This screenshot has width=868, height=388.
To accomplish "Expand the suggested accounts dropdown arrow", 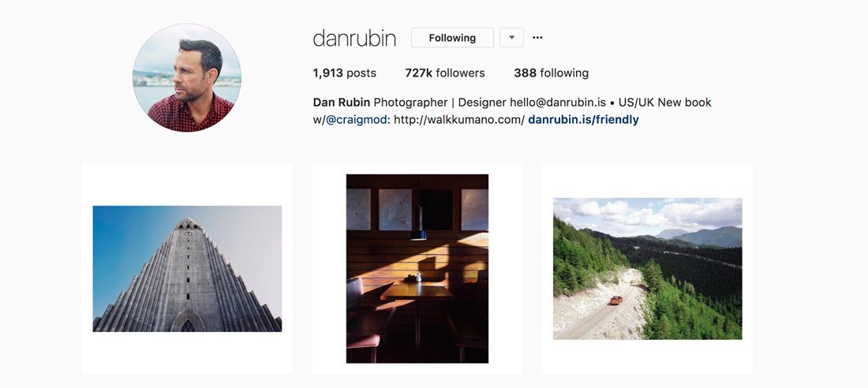I will [x=511, y=38].
